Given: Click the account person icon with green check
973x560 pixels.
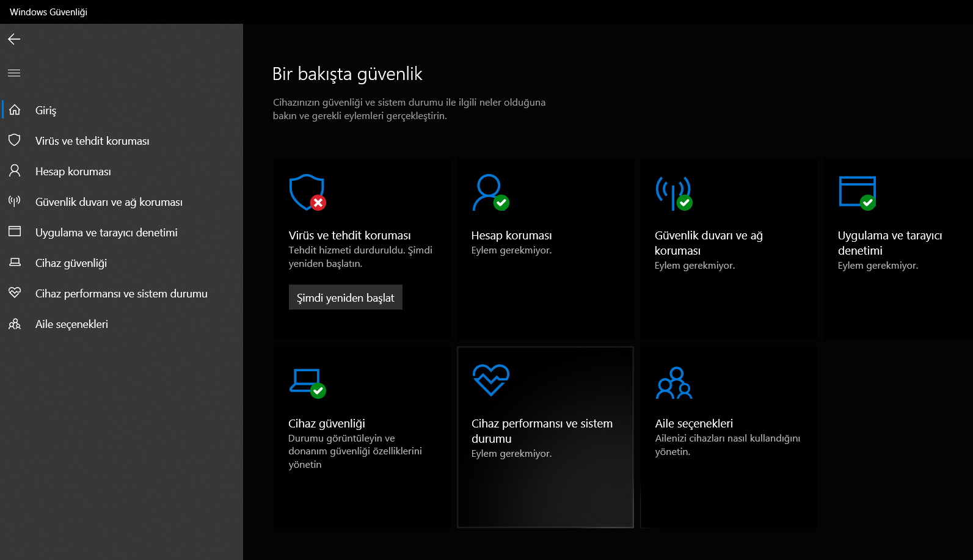Looking at the screenshot, I should [490, 193].
